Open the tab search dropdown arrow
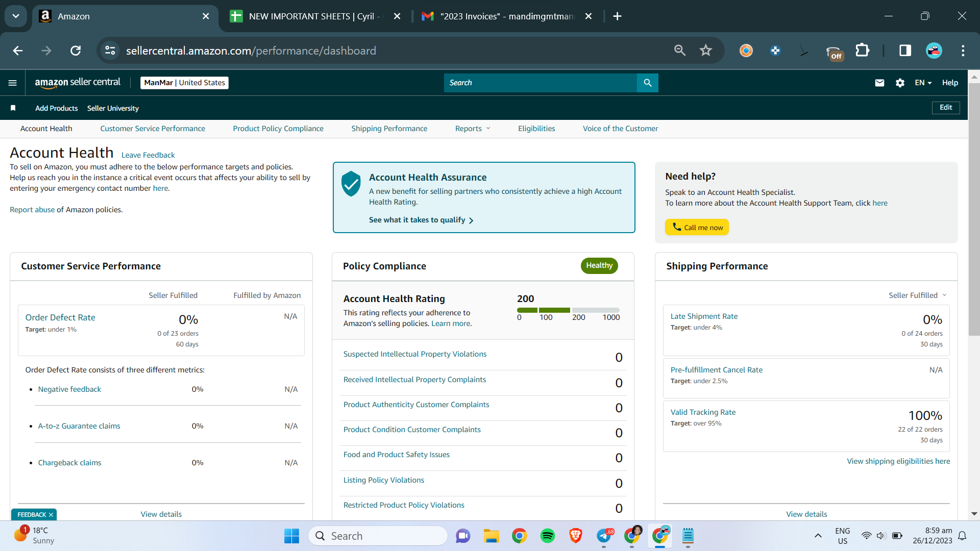Image resolution: width=980 pixels, height=551 pixels. pos(16,16)
